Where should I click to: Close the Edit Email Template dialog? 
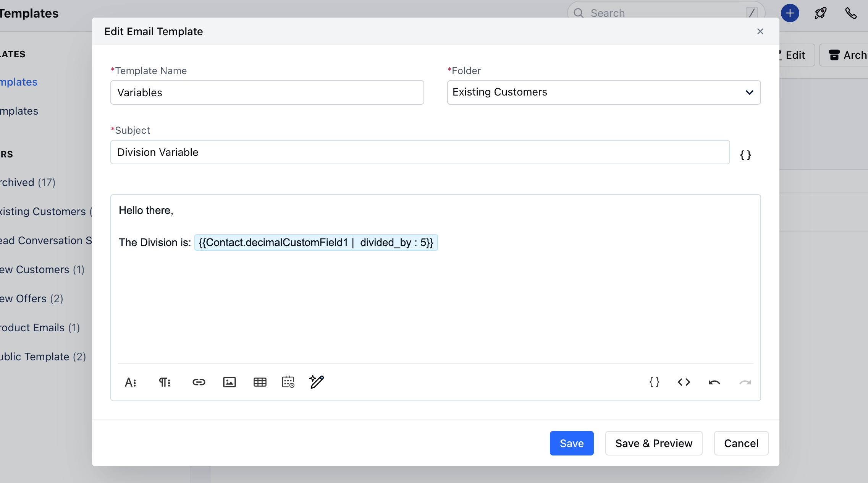click(x=760, y=31)
